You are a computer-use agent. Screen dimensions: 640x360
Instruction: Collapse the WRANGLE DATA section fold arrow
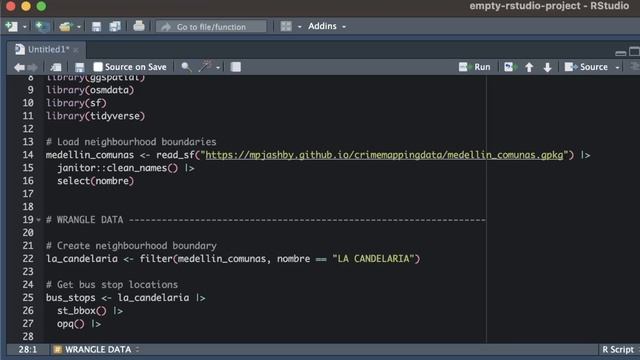(x=38, y=220)
